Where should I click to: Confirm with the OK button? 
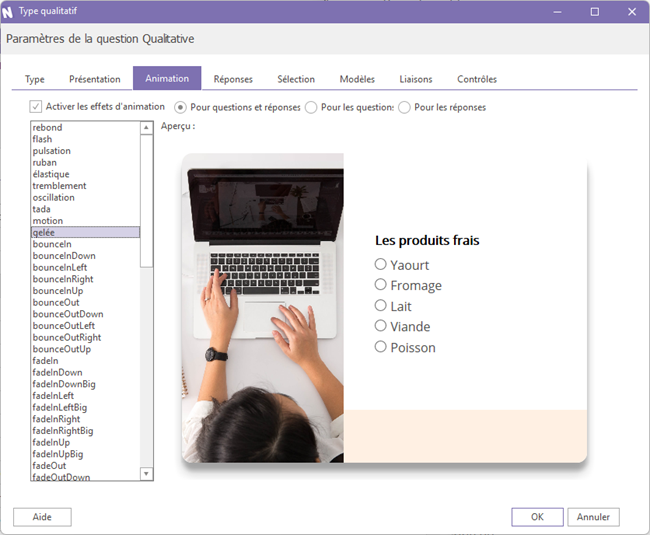click(537, 517)
